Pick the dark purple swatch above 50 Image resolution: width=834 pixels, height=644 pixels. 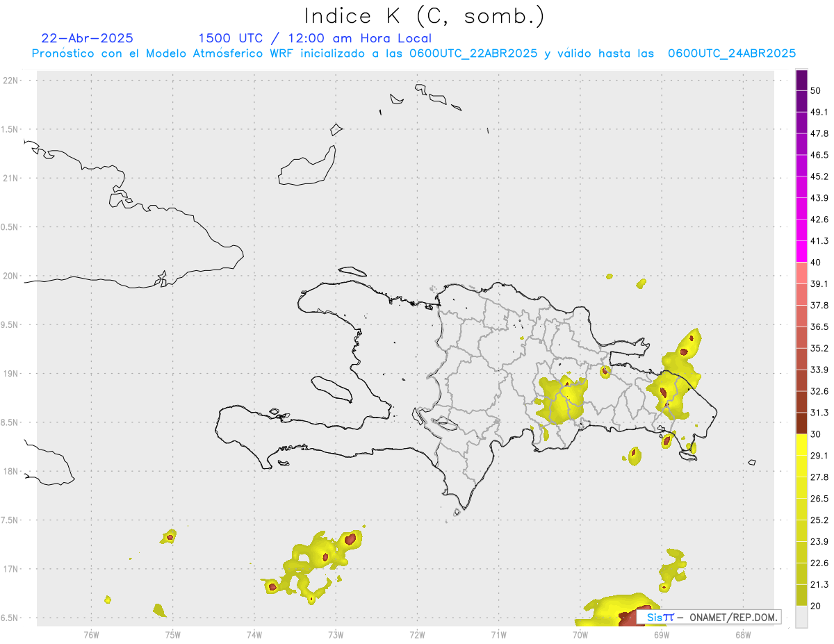click(801, 80)
